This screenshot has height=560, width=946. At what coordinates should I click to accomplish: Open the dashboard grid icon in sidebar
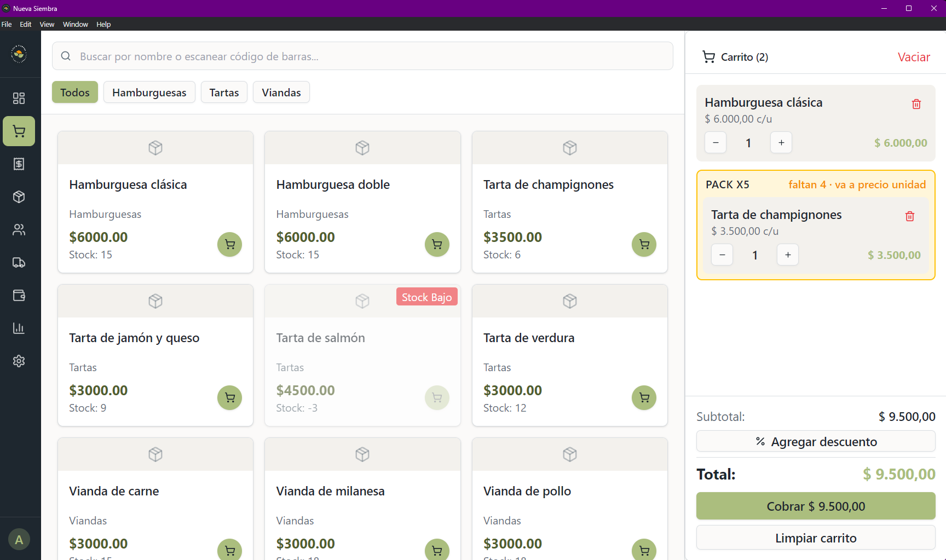pos(19,99)
